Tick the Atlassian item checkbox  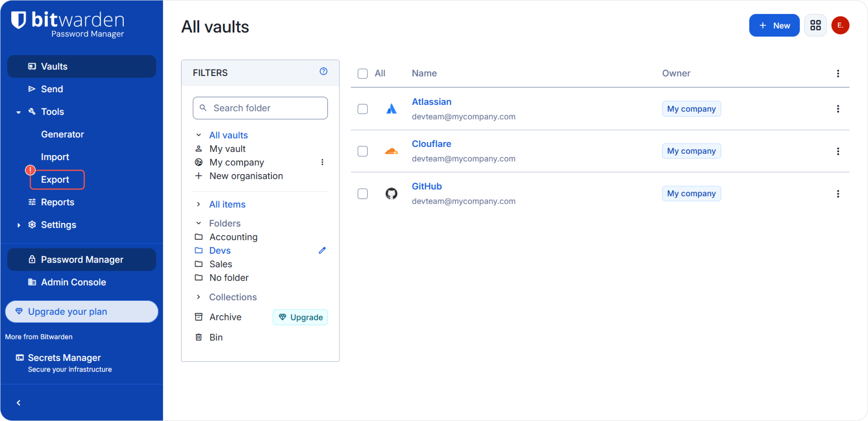click(x=363, y=109)
